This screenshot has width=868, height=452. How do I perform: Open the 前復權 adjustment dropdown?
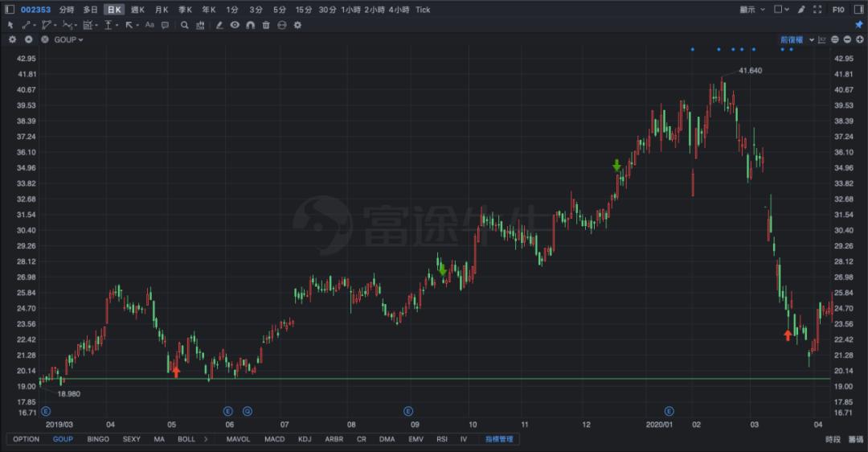click(797, 39)
